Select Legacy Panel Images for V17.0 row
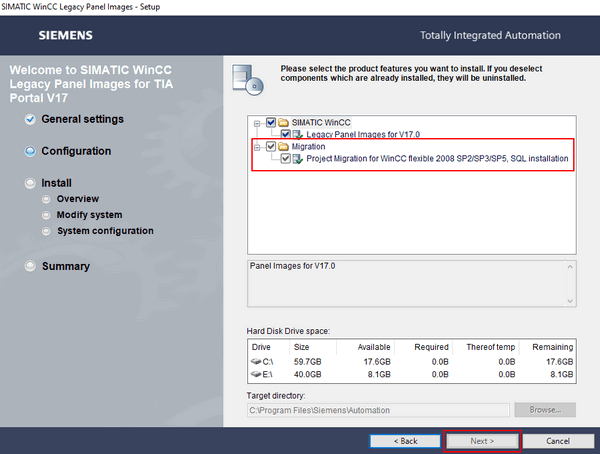This screenshot has height=454, width=600. 363,134
